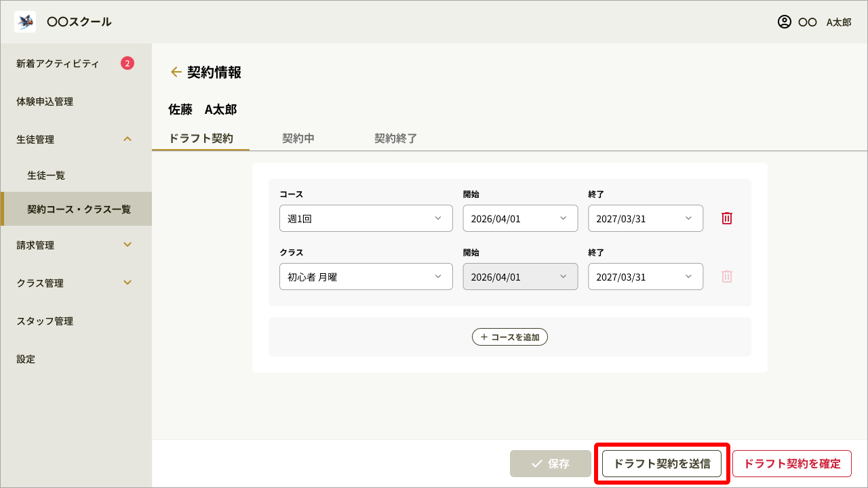Click the ドラフト契約を確定 button
This screenshot has height=488, width=868.
click(792, 464)
